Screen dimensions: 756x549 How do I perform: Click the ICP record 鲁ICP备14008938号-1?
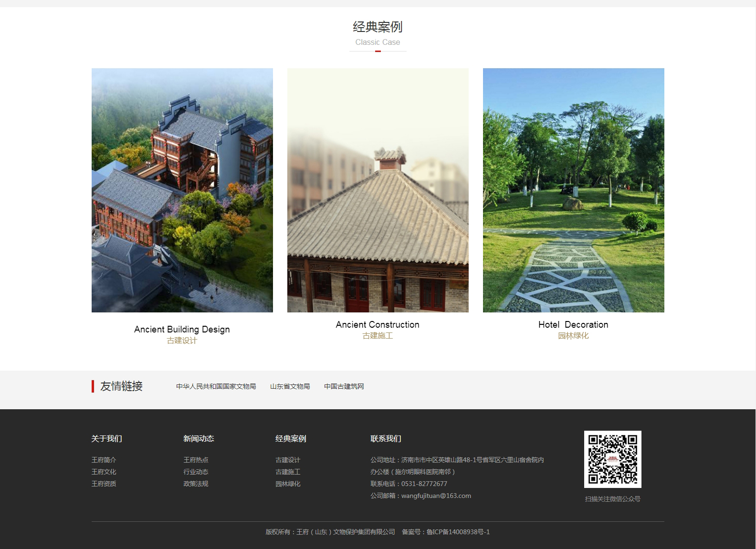tap(458, 532)
